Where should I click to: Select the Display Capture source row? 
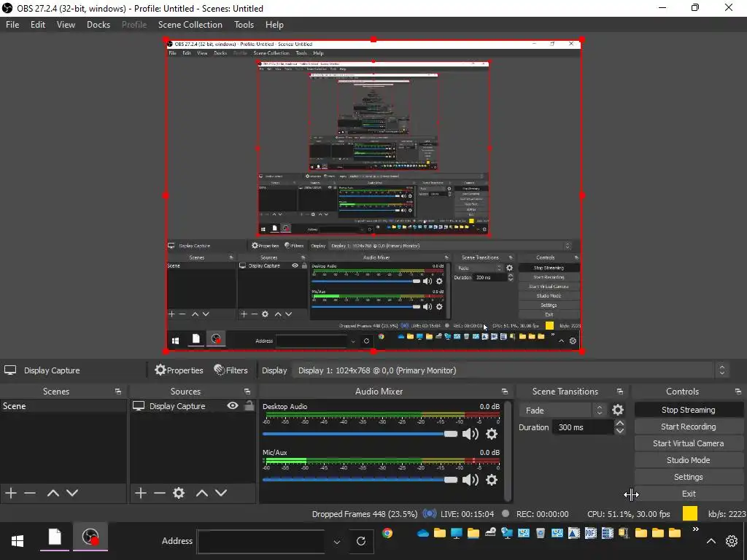pyautogui.click(x=193, y=406)
